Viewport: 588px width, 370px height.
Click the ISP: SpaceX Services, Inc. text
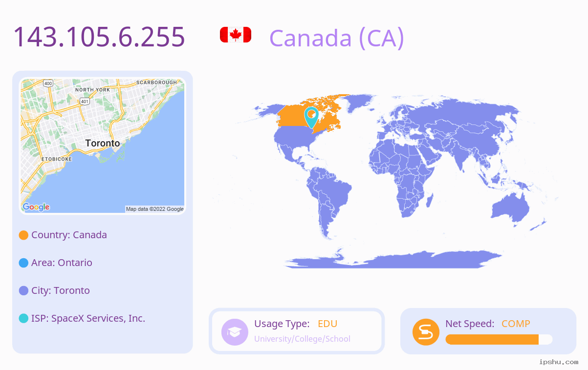click(x=88, y=318)
